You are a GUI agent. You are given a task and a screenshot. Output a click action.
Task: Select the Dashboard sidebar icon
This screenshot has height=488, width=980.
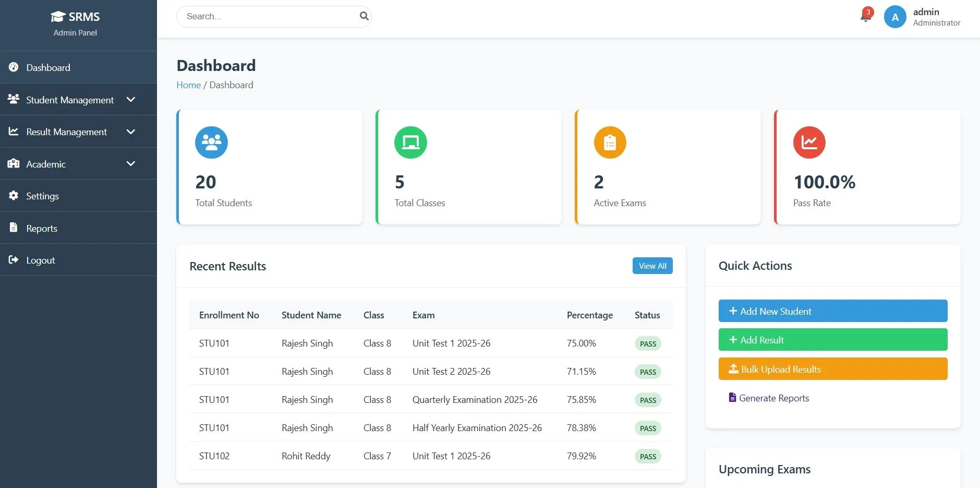(14, 67)
